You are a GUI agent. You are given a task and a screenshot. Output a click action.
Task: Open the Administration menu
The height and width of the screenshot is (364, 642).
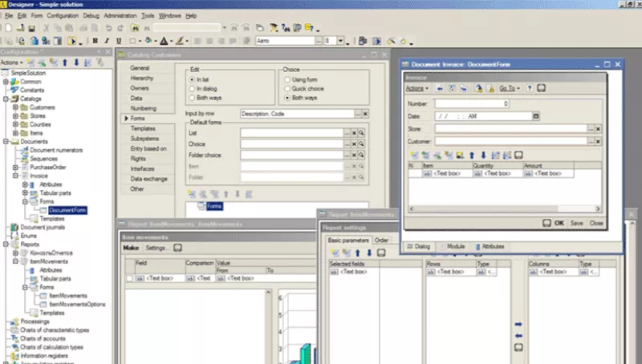point(120,15)
